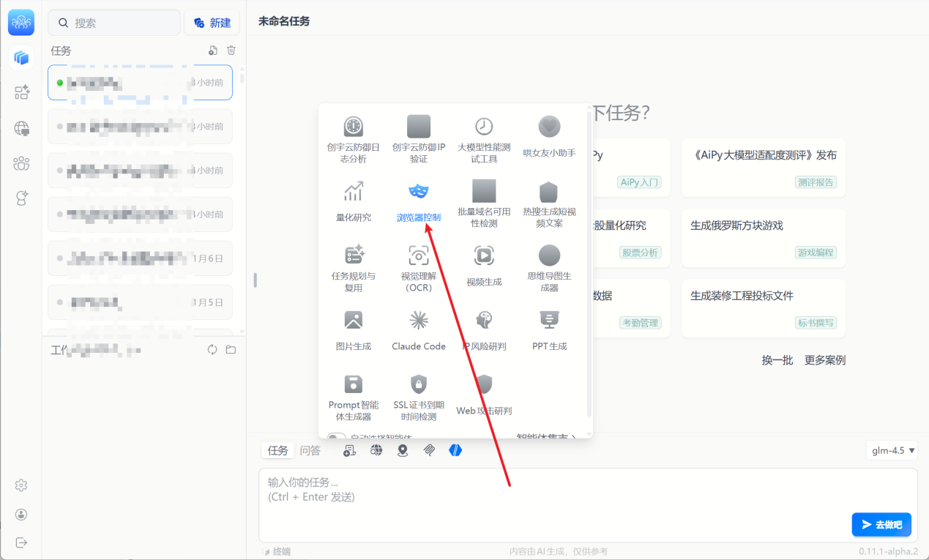Choose the 视觉理解 (OCR) agent
The height and width of the screenshot is (560, 929).
[419, 255]
